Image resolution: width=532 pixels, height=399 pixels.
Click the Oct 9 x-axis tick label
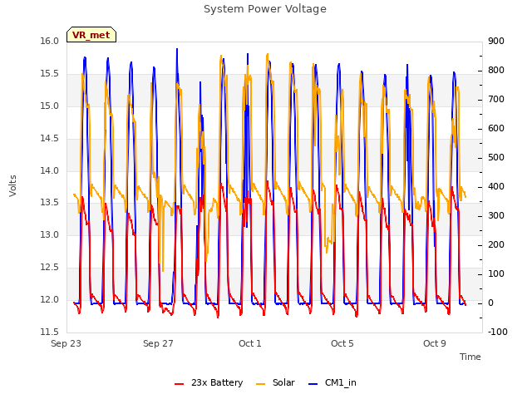click(435, 343)
